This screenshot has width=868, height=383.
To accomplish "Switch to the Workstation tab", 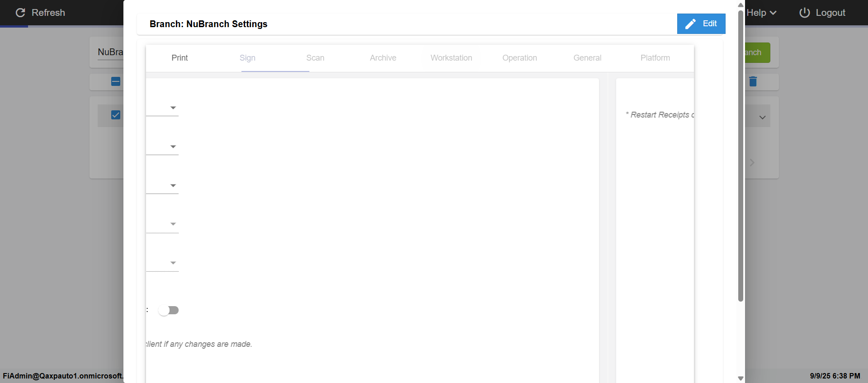I will point(451,58).
